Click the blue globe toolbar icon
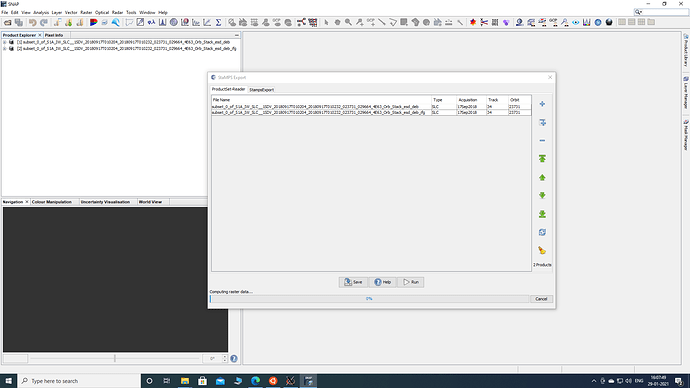Viewport: 690px width, 388px height. (x=598, y=22)
